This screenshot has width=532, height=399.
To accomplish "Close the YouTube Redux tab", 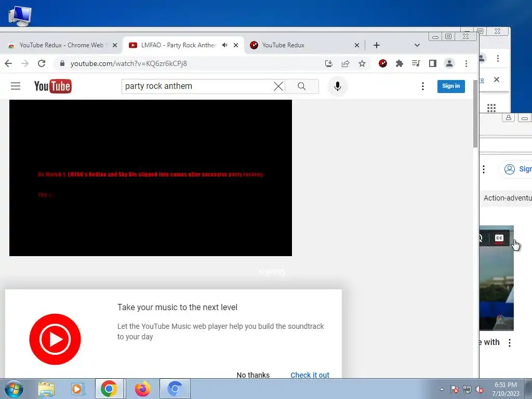I will click(x=356, y=45).
